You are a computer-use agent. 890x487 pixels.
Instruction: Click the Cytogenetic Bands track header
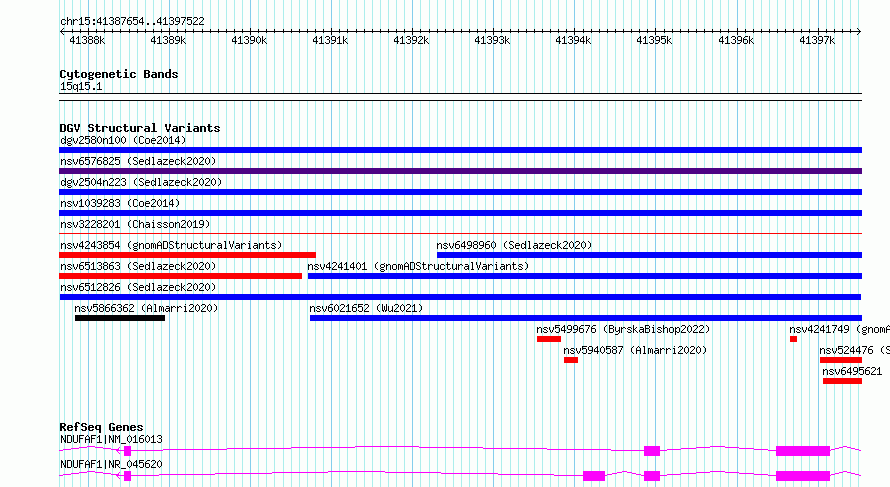point(119,74)
